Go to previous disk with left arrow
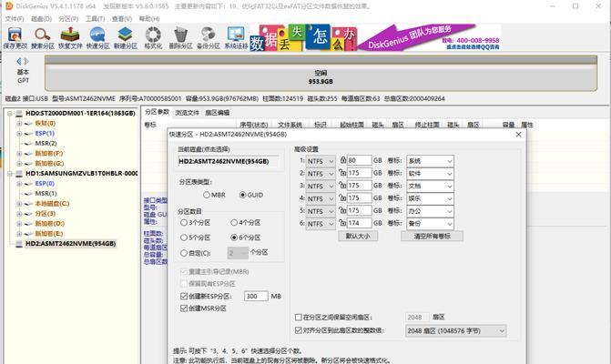 (19, 61)
